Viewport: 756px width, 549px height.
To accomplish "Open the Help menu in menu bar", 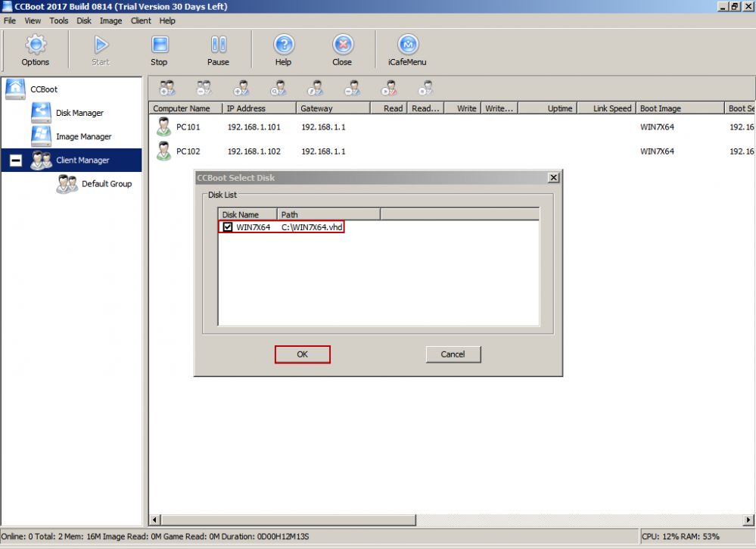I will [167, 20].
